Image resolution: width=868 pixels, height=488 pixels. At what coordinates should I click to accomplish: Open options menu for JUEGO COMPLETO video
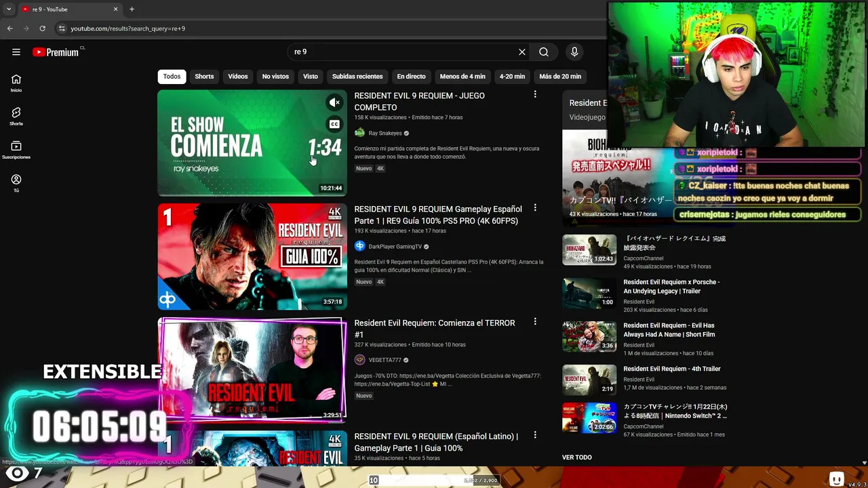click(x=535, y=95)
